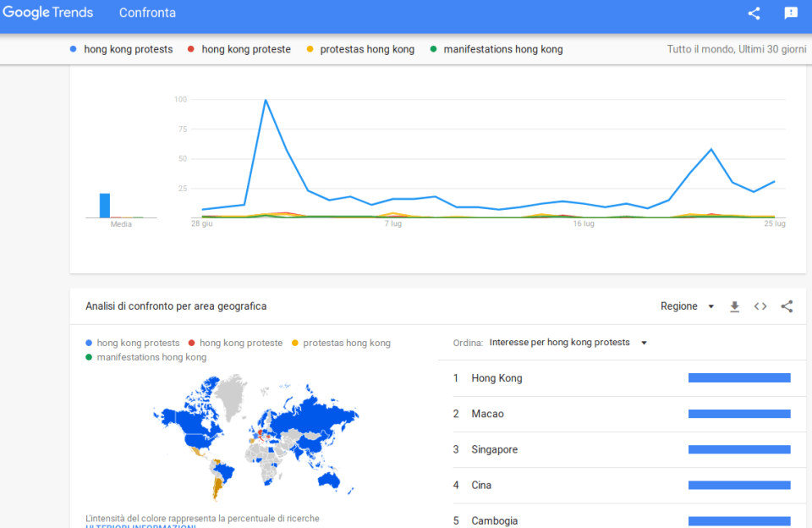Click the blue Media average bar in mini chart
Screen dimensions: 812x528
click(104, 203)
